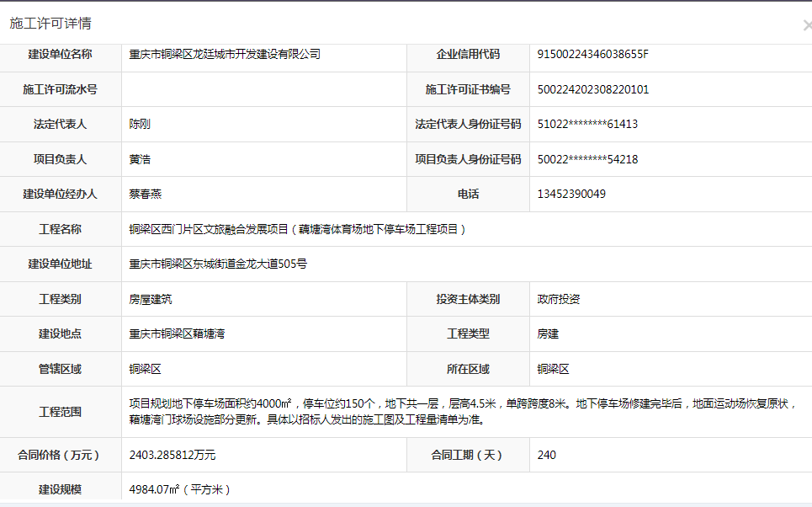Click the 政府投资 investment type value
This screenshot has height=507, width=812.
pyautogui.click(x=559, y=299)
